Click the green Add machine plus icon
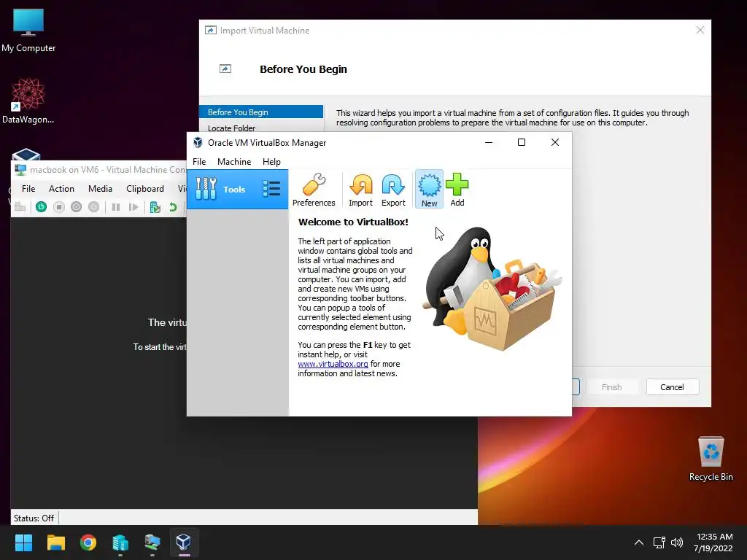Screen dimensions: 747x560 pyautogui.click(x=457, y=190)
